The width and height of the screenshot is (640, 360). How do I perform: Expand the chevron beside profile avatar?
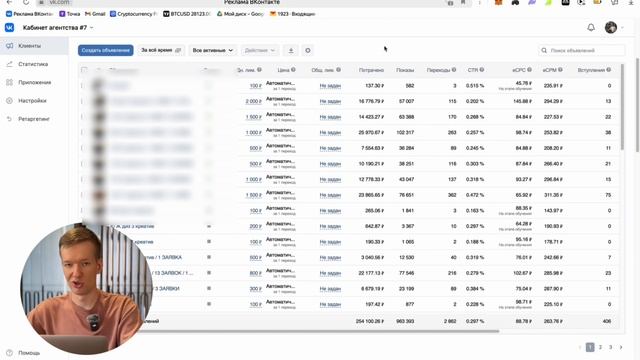point(622,28)
